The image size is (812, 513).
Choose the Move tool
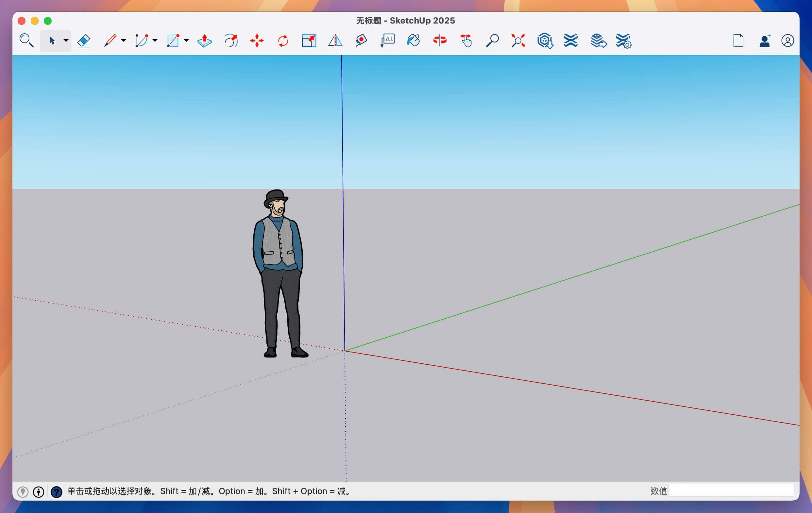(257, 41)
